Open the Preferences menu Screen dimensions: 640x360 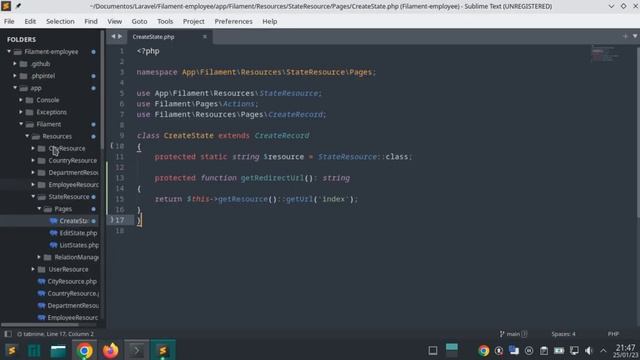point(233,21)
